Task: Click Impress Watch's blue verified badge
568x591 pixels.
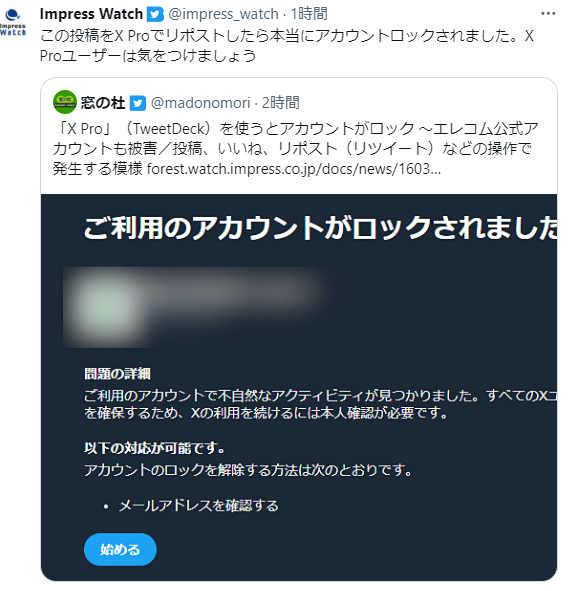Action: pos(155,14)
